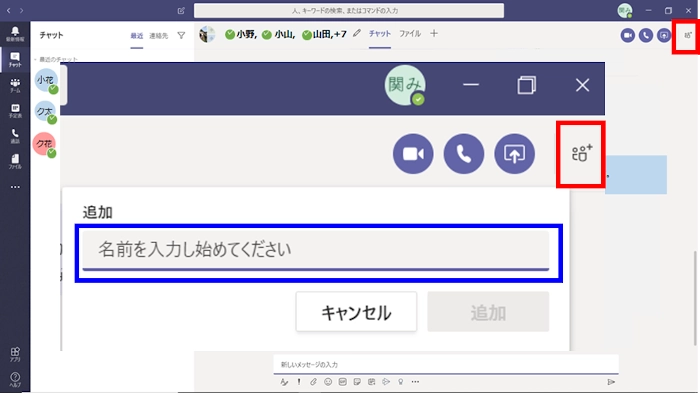
Task: Open the Activity bell in the sidebar
Action: [15, 33]
